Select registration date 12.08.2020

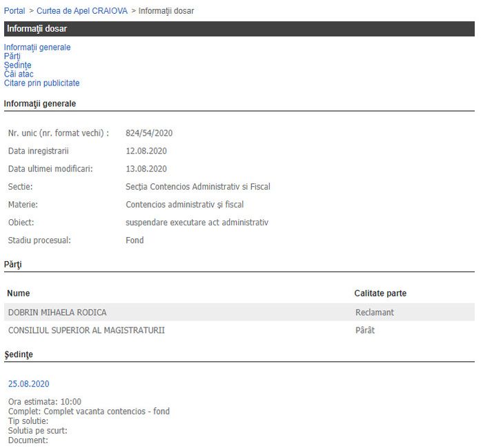146,151
